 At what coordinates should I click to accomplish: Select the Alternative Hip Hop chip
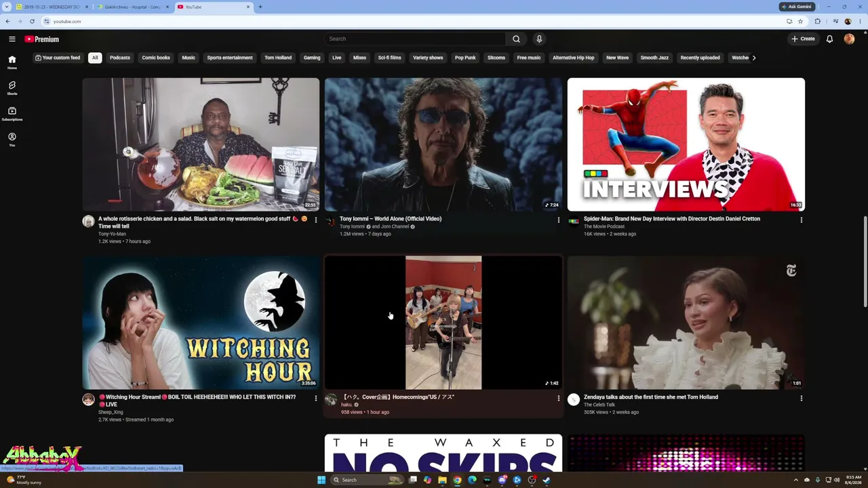(x=573, y=58)
